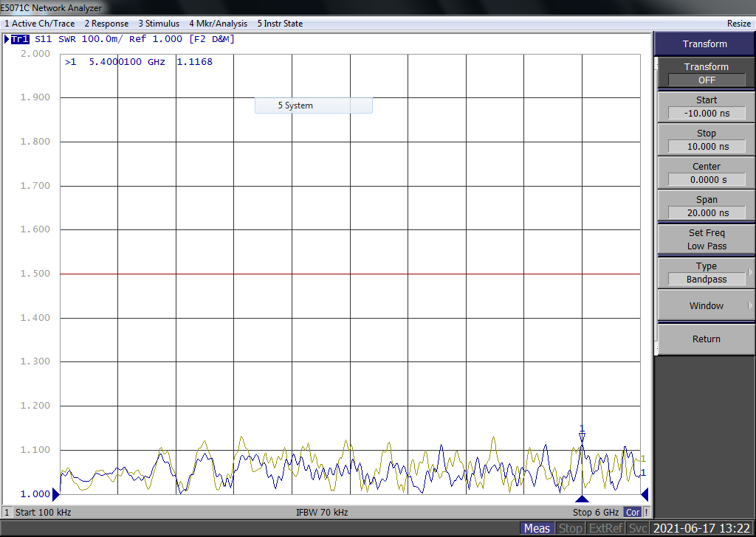Open the 2 Response menu
This screenshot has height=537, width=756.
click(x=106, y=24)
